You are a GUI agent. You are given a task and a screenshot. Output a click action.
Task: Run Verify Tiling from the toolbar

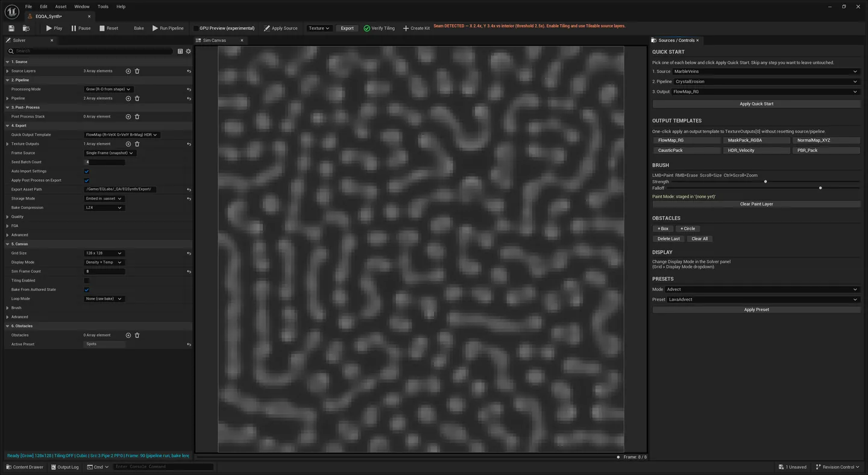379,28
